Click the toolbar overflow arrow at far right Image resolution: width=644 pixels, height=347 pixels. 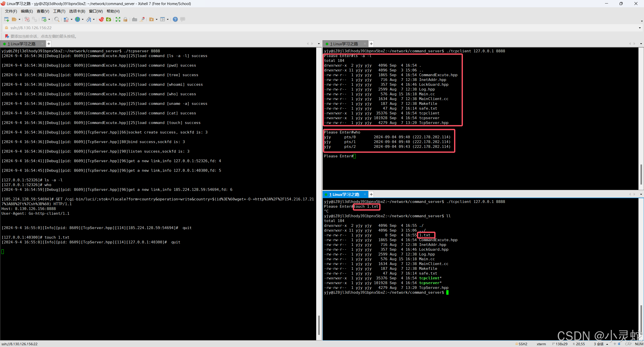coord(641,21)
